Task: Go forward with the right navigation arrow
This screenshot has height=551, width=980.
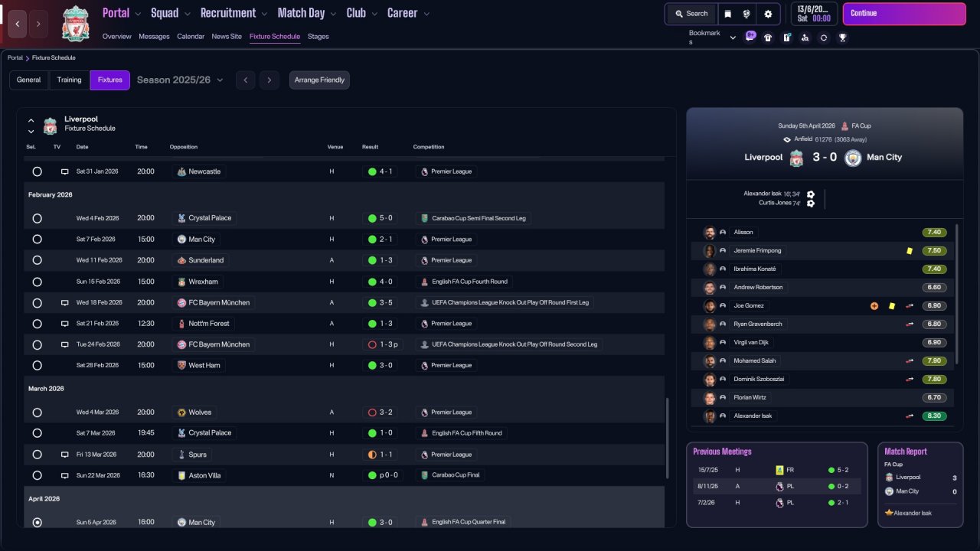Action: coord(38,24)
